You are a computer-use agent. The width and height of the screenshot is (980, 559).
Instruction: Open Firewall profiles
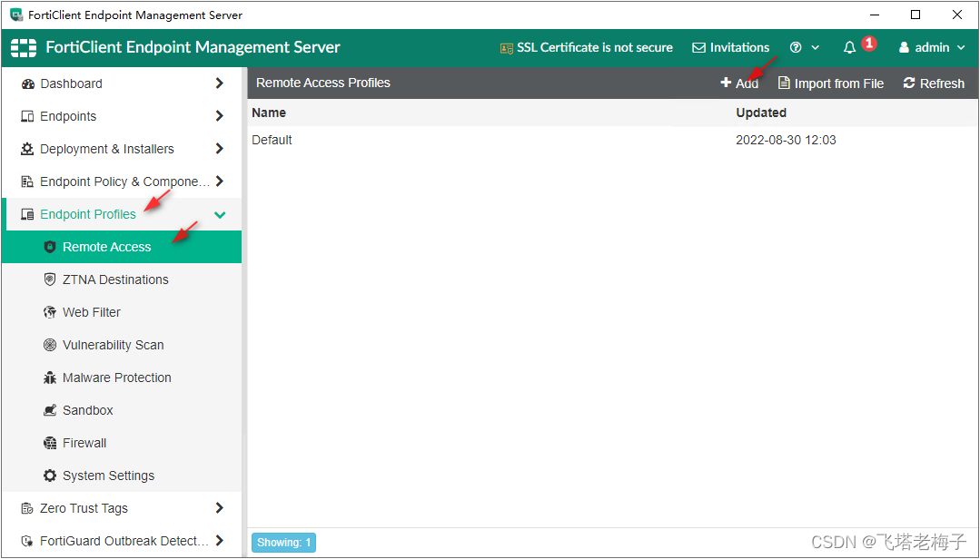click(122, 443)
